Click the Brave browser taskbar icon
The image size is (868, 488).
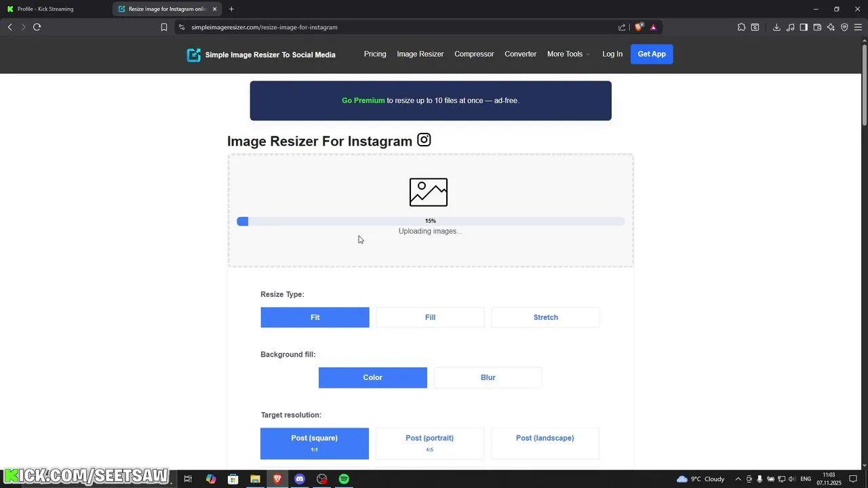coord(277,479)
